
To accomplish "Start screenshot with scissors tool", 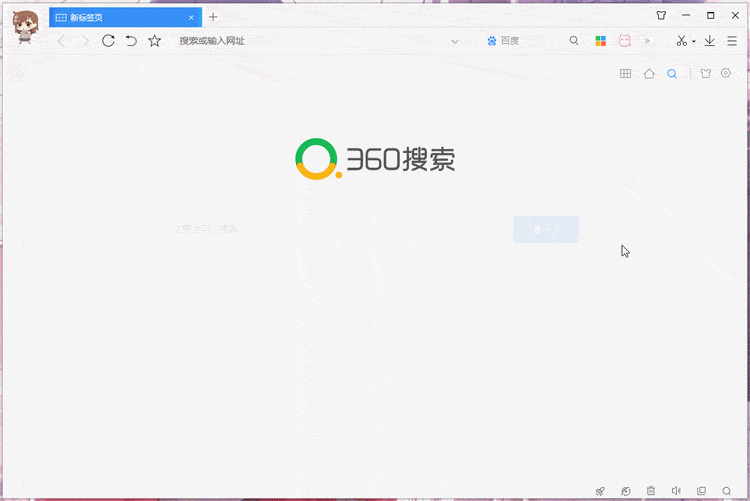I will [681, 41].
